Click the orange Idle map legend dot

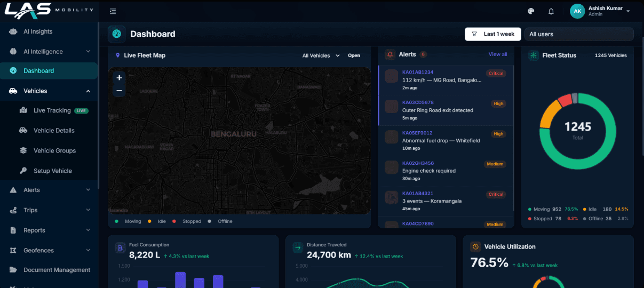point(149,221)
